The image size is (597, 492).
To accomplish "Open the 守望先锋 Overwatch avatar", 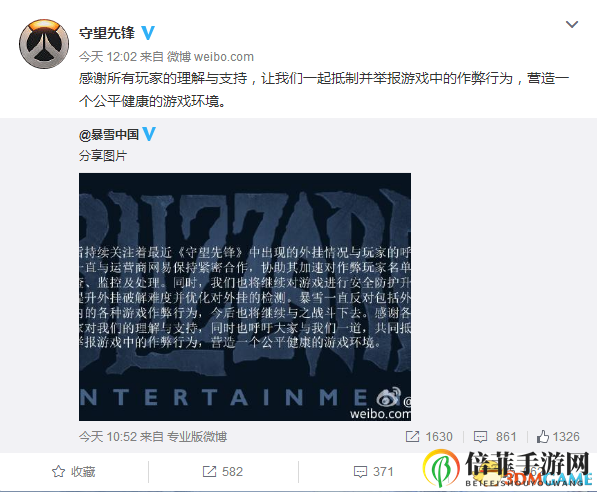I will (x=44, y=44).
